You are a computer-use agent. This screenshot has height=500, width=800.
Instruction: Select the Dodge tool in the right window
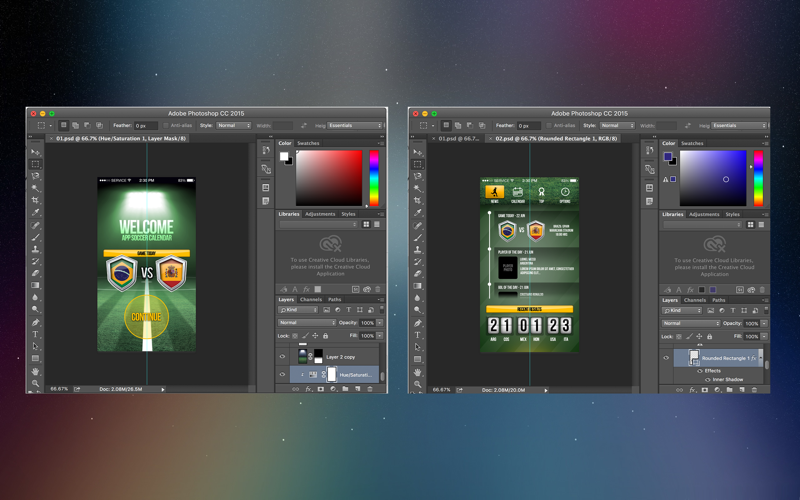point(418,310)
